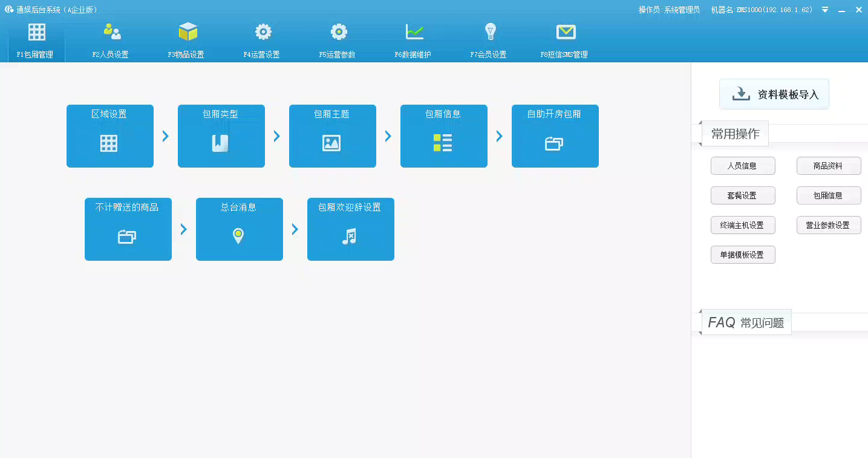This screenshot has width=868, height=458.
Task: Click the 不计赠送的商品 tile title
Action: click(x=127, y=207)
